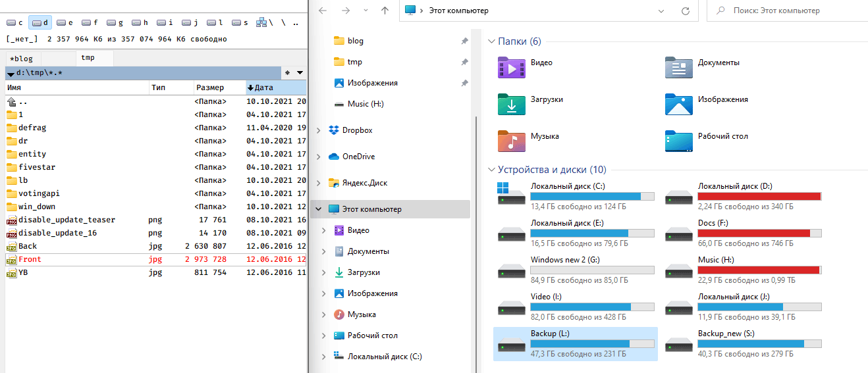Image resolution: width=868 pixels, height=373 pixels.
Task: Switch to drive c in Total Commander
Action: (15, 22)
